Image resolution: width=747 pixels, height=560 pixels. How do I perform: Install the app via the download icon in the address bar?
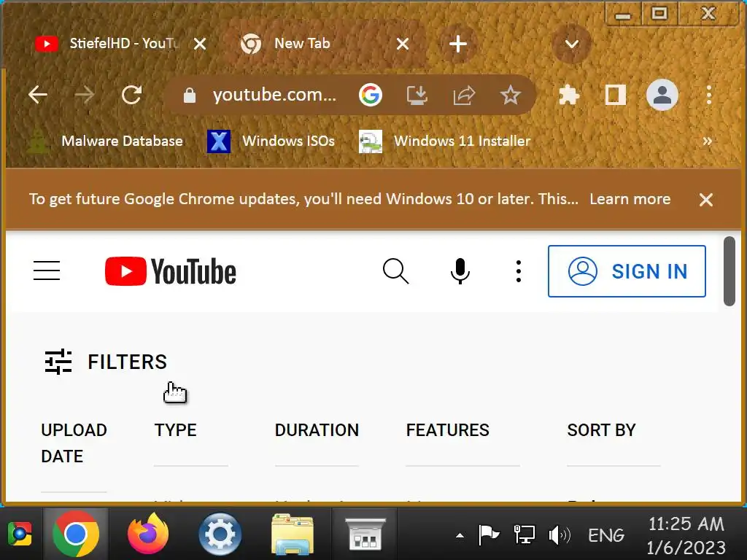click(x=417, y=96)
